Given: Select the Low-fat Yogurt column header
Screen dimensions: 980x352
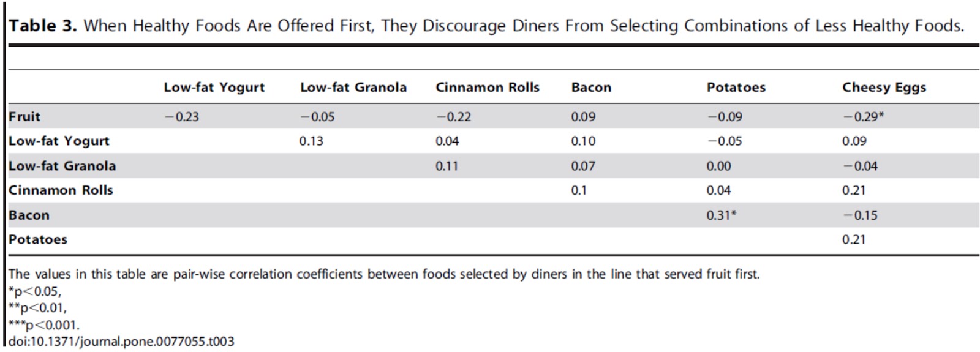Looking at the screenshot, I should point(214,88).
